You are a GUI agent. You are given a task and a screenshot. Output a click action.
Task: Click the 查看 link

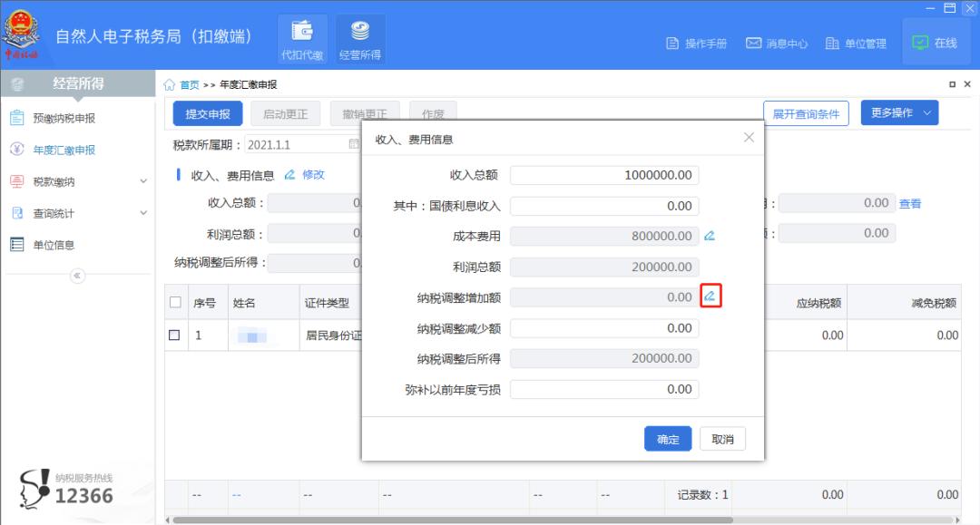coord(910,203)
